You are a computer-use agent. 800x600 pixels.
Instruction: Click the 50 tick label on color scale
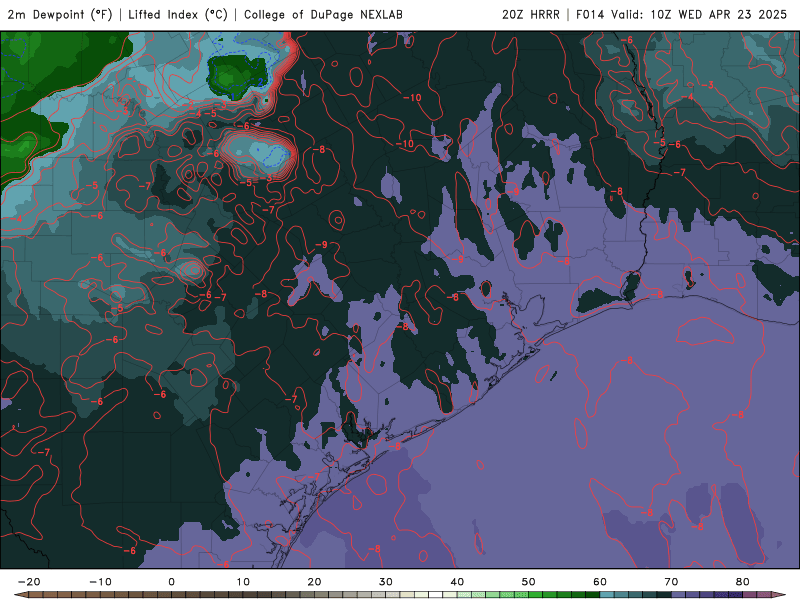click(x=529, y=582)
